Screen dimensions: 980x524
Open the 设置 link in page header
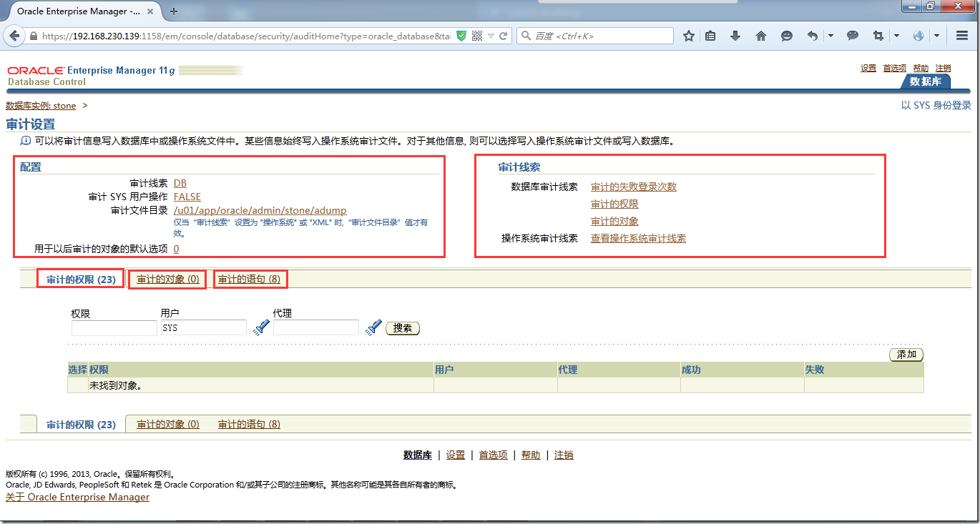click(868, 68)
